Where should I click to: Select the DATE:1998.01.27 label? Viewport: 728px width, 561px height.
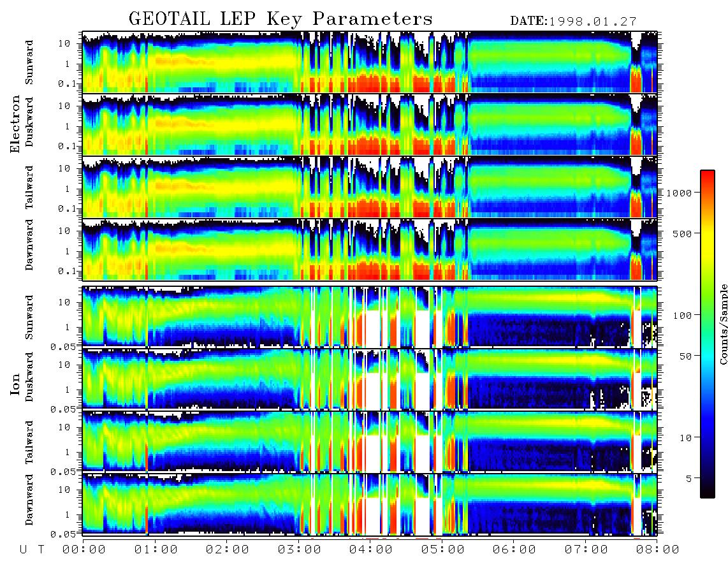click(x=573, y=21)
